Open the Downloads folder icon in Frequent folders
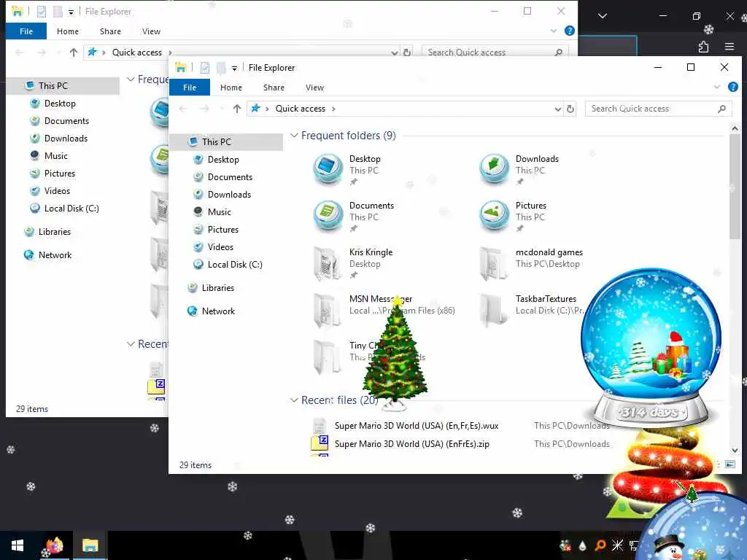747x560 pixels. [x=494, y=169]
